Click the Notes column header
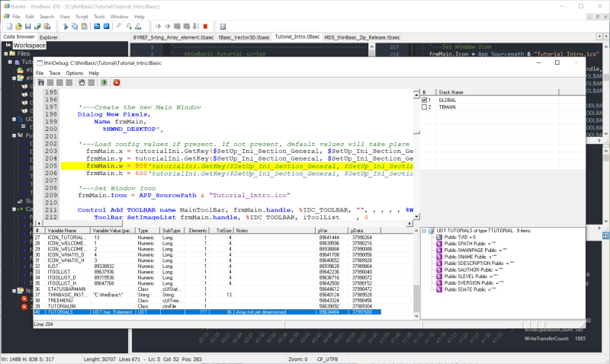The height and width of the screenshot is (364, 610). pos(274,231)
